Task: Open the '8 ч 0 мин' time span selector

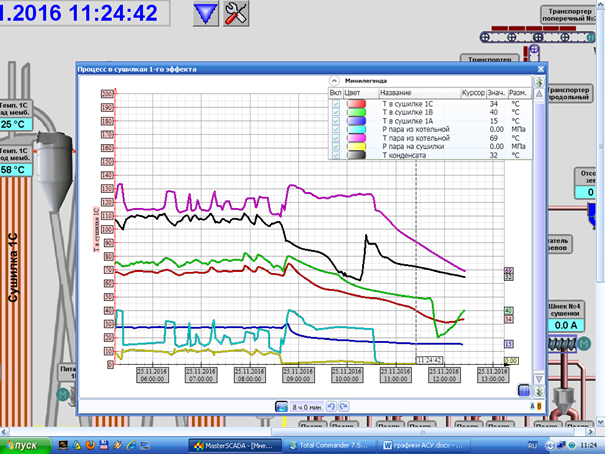Action: click(306, 406)
